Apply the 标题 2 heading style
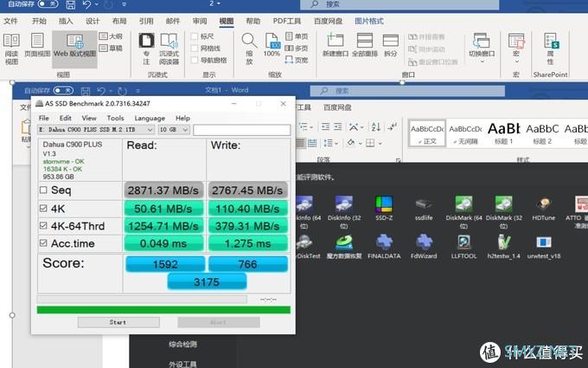The image size is (588, 368). click(542, 133)
